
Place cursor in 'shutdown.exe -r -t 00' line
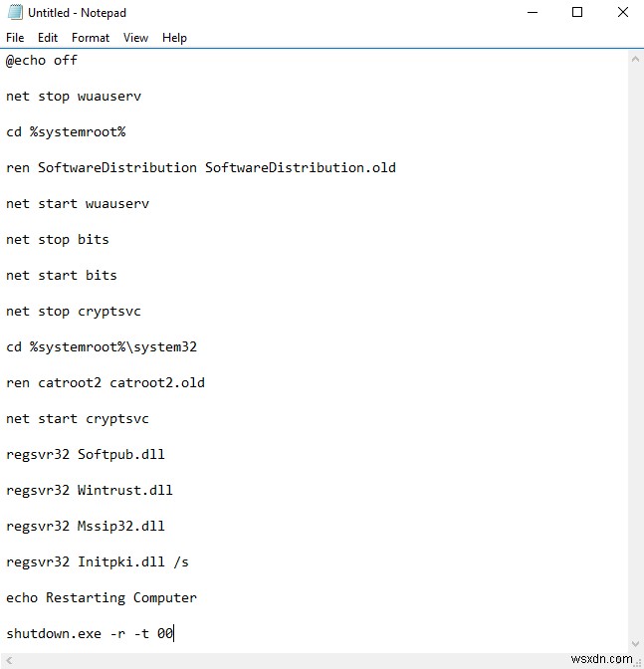coord(90,633)
